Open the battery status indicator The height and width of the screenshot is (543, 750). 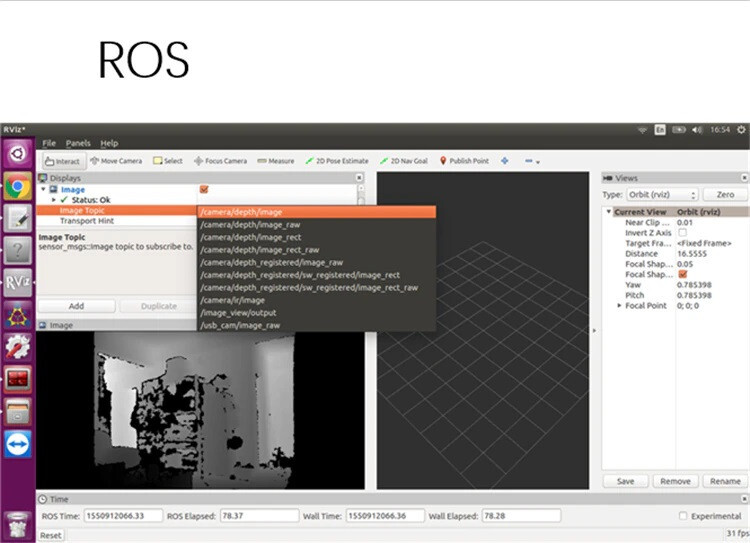tap(679, 130)
